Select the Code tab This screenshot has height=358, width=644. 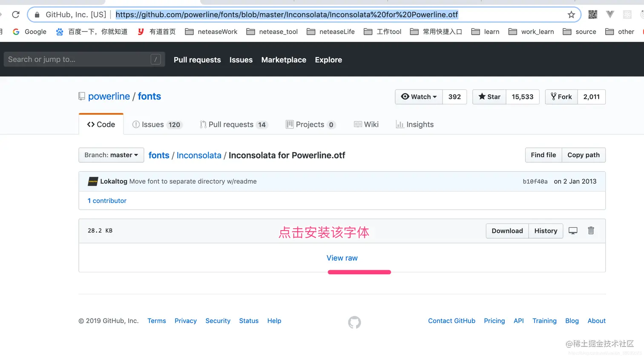click(x=101, y=124)
